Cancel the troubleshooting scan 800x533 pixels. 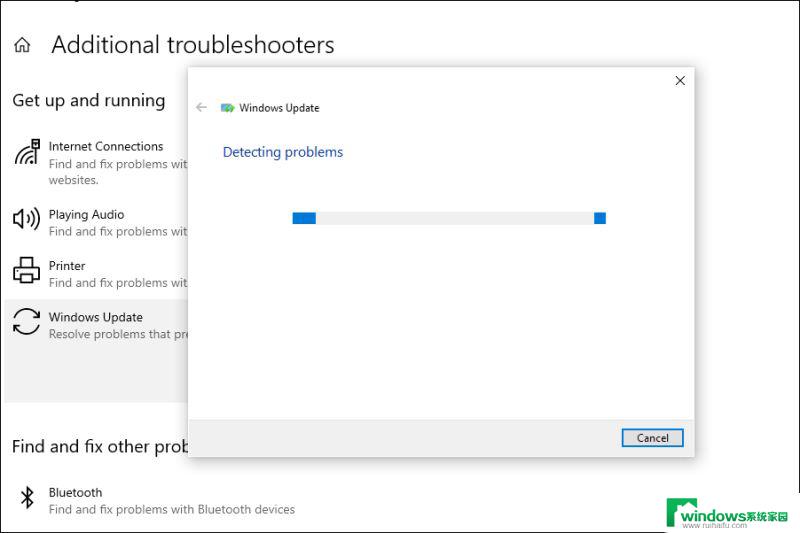pos(652,438)
